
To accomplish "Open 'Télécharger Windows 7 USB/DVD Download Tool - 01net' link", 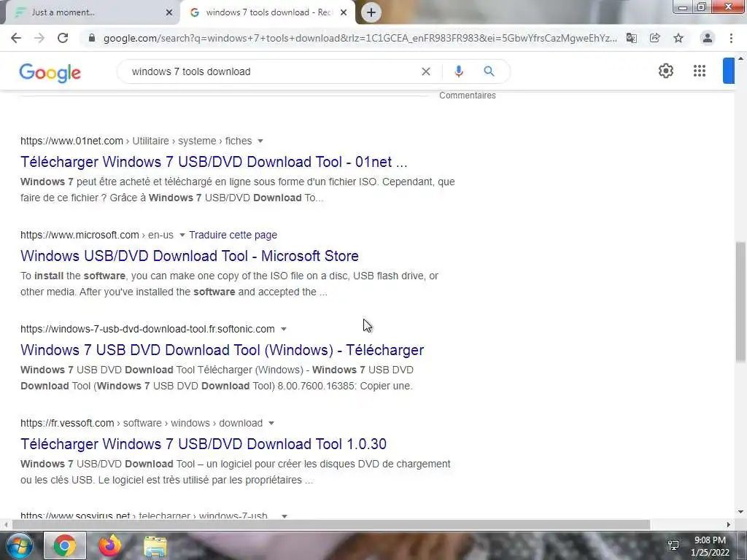I will point(214,162).
